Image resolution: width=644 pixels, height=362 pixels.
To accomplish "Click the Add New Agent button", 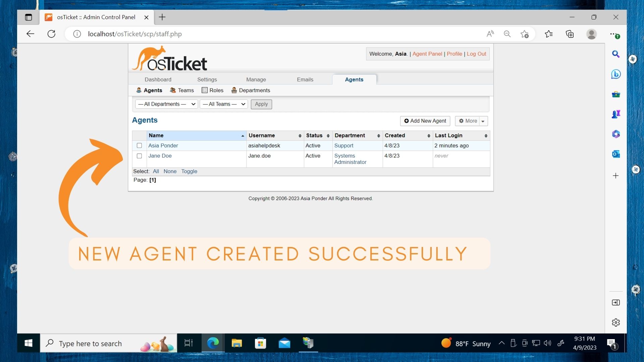I will [x=425, y=121].
